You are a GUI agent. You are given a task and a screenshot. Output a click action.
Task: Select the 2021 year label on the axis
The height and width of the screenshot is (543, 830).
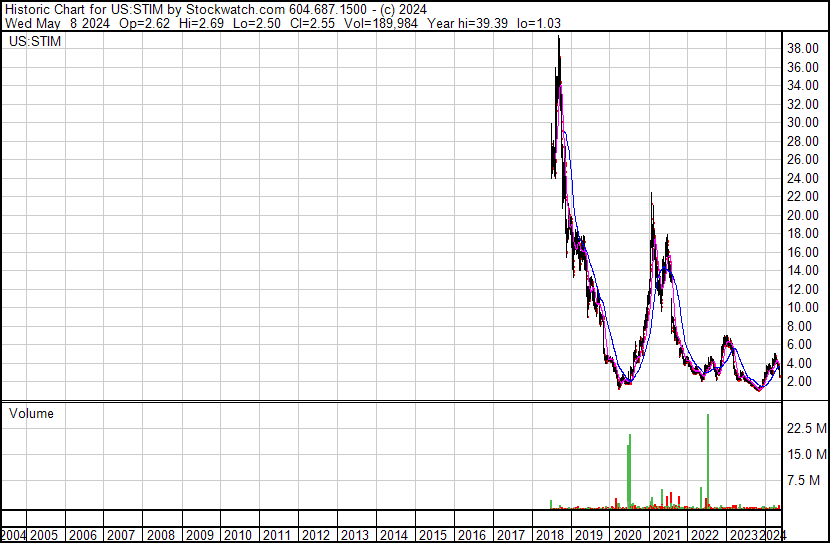pos(666,535)
